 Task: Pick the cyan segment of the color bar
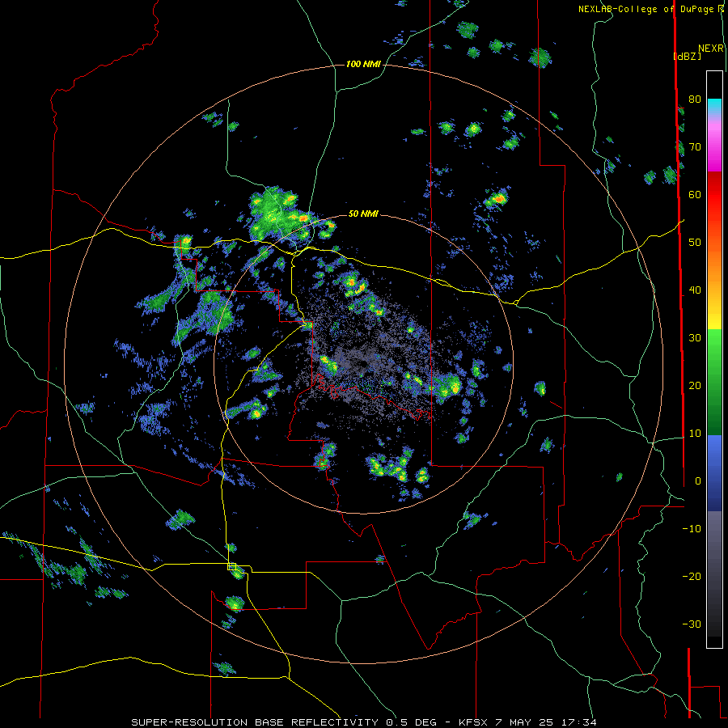(714, 106)
